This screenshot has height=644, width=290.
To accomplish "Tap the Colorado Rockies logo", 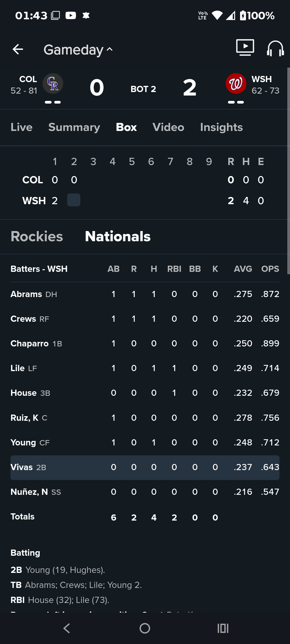I will click(x=53, y=83).
